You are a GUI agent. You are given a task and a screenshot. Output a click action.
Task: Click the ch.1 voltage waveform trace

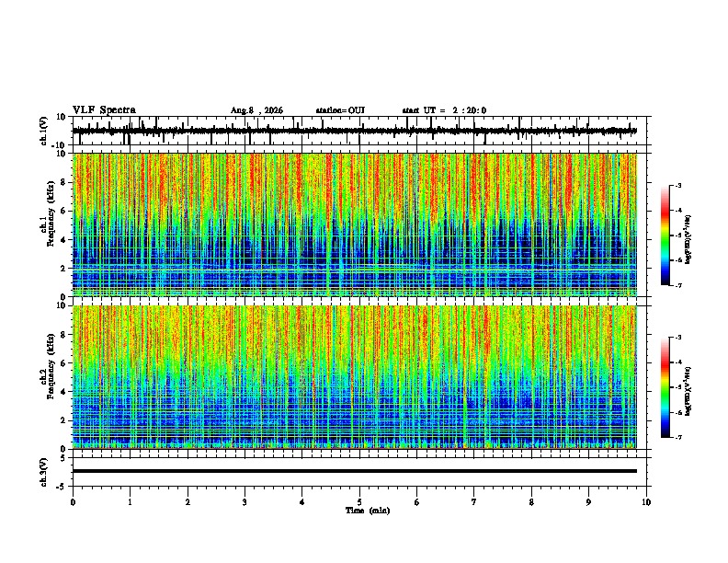click(x=355, y=131)
